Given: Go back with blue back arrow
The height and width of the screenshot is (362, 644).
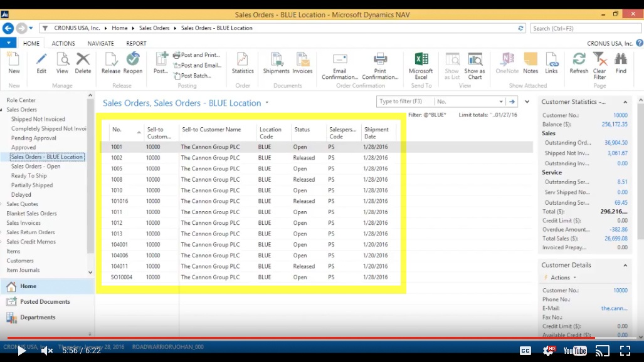Looking at the screenshot, I should tap(8, 28).
